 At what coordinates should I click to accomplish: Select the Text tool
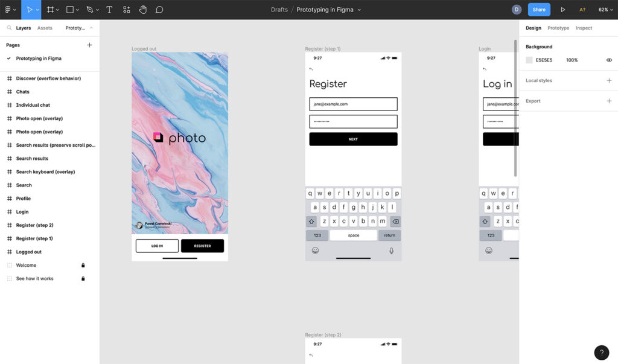coord(109,10)
